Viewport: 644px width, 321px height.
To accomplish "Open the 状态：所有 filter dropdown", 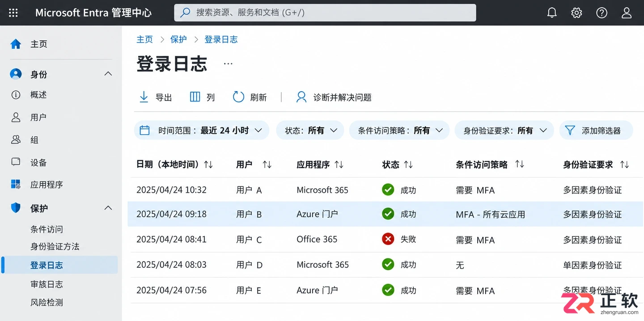I will click(310, 130).
